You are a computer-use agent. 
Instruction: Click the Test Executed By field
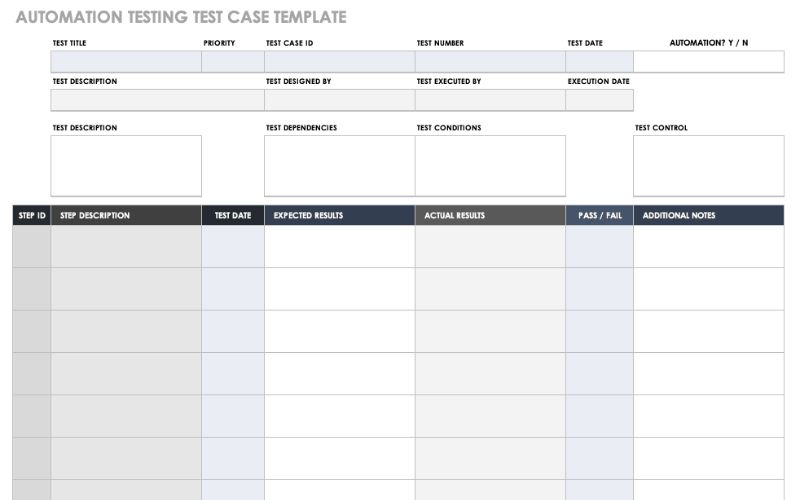pos(490,100)
